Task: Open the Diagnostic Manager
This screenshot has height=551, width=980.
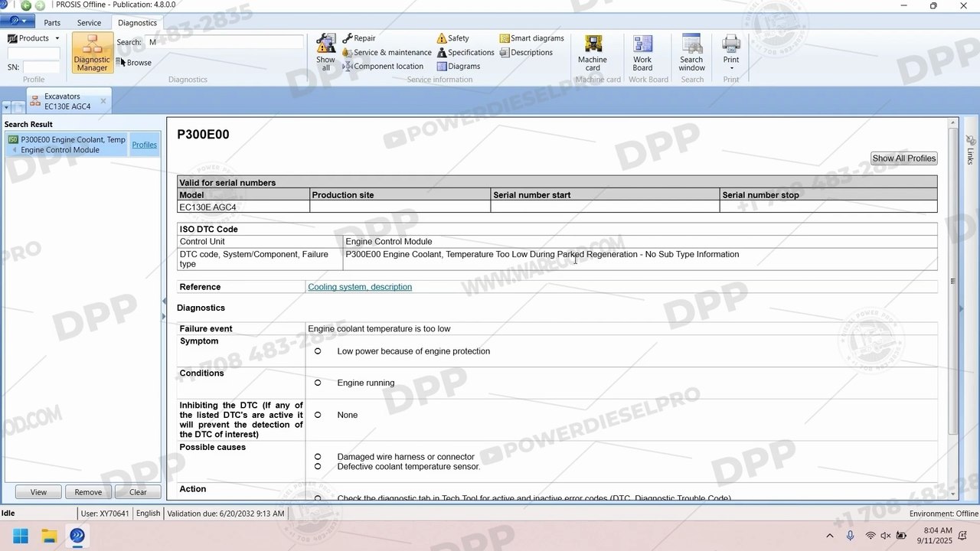Action: click(x=92, y=53)
